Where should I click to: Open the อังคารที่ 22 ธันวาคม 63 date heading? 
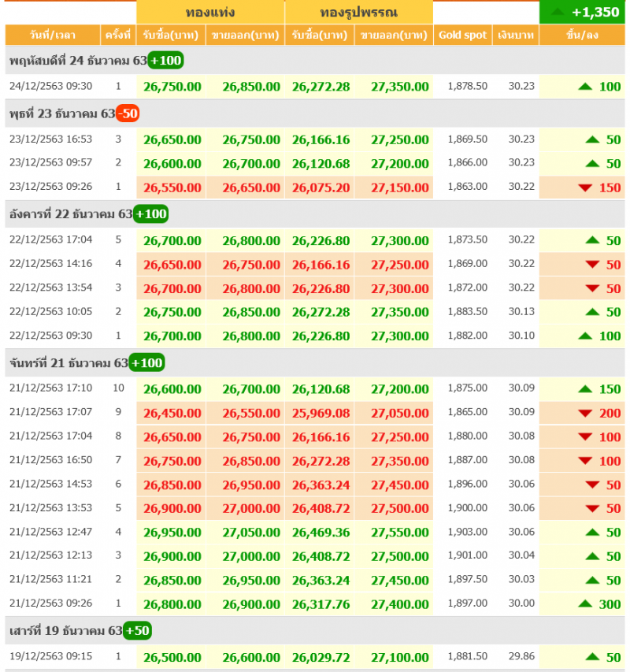click(71, 214)
